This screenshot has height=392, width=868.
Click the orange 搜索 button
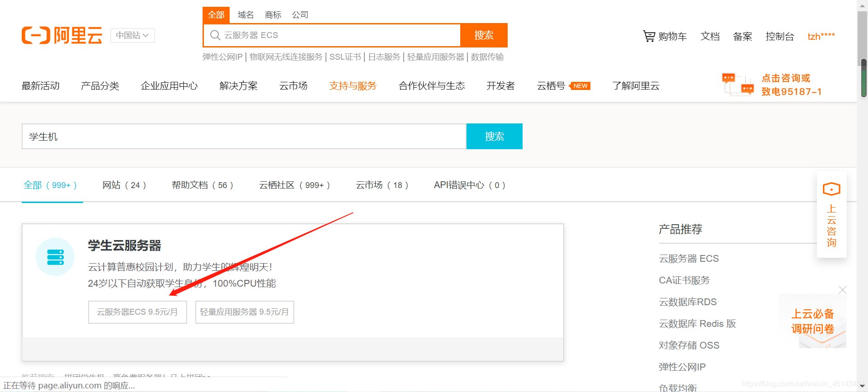(484, 35)
